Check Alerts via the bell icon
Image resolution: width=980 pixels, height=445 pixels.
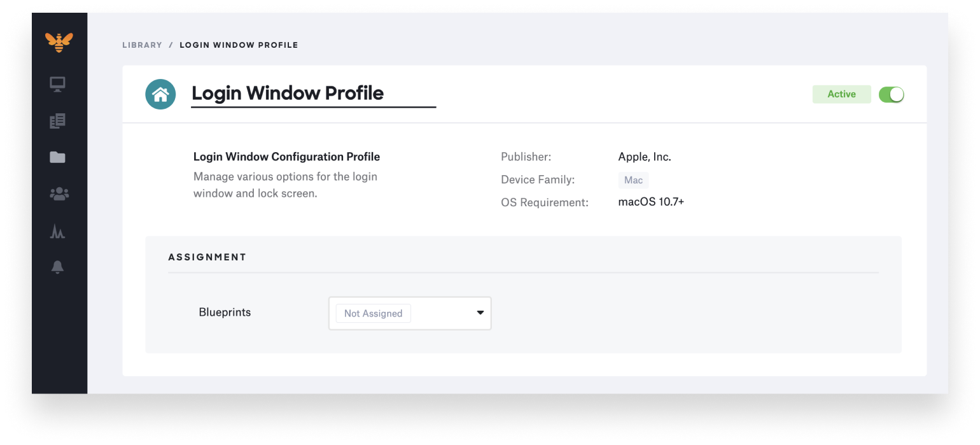[57, 267]
